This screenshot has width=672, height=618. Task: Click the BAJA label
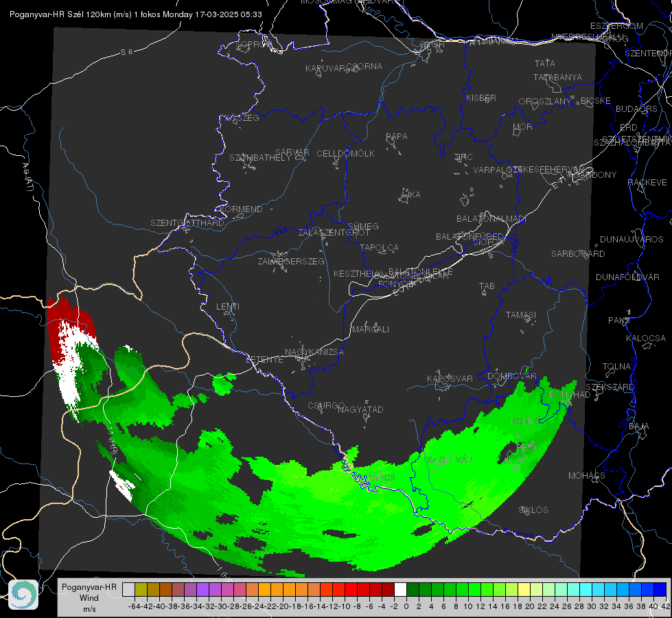click(x=639, y=426)
